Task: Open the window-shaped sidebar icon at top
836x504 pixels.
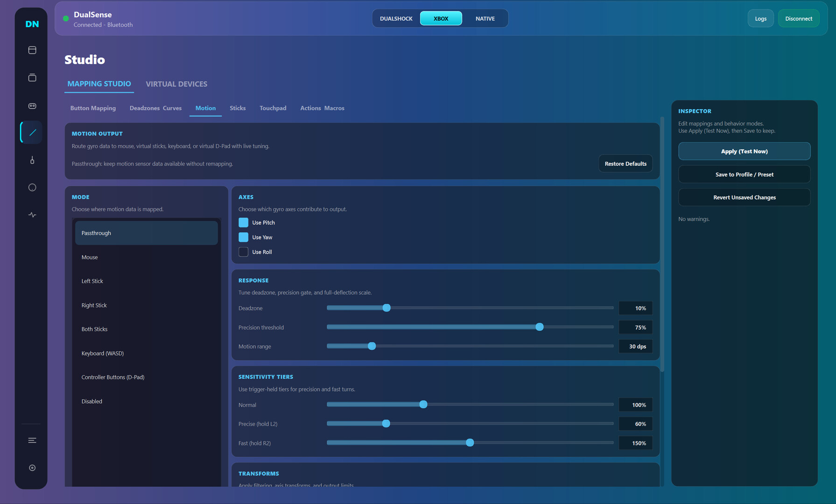Action: click(32, 50)
